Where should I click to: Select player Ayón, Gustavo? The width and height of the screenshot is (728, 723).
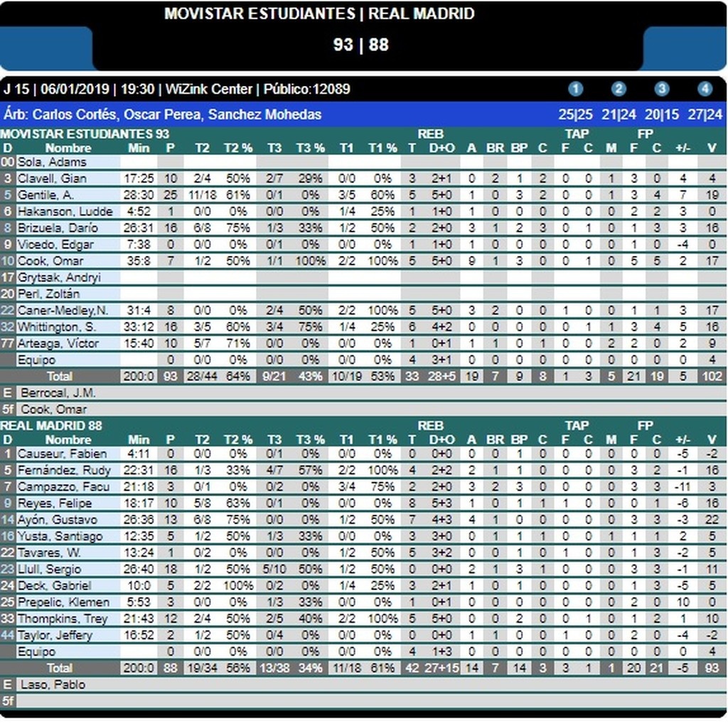[57, 520]
